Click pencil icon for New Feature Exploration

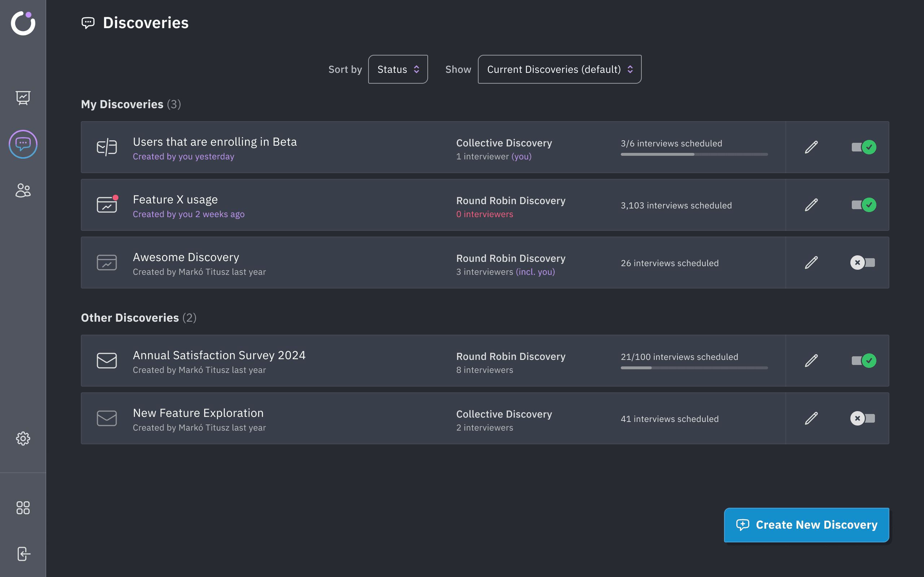tap(811, 418)
